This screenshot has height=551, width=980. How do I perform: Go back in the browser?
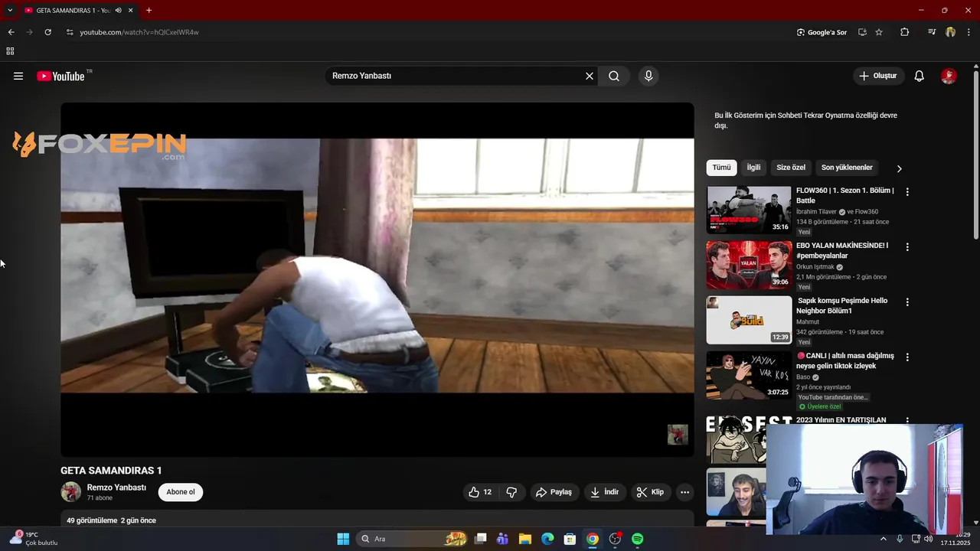(x=11, y=32)
